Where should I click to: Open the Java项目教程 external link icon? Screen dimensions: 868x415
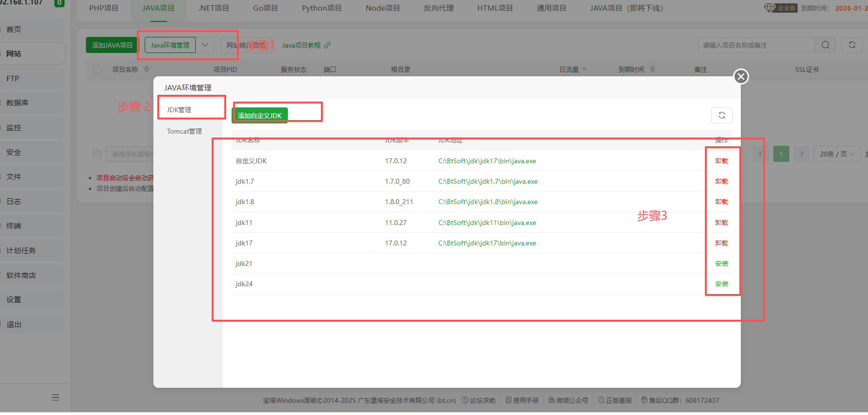tap(327, 45)
